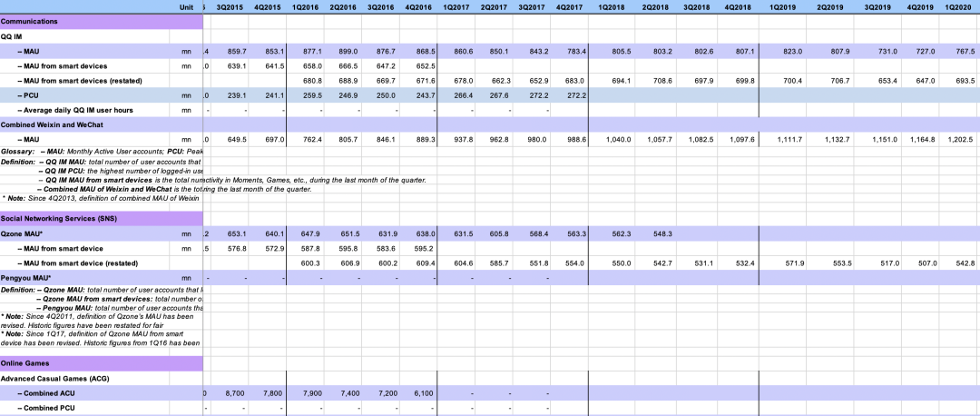
Task: Select the 4Q2013 Weixin note text
Action: pyautogui.click(x=100, y=198)
